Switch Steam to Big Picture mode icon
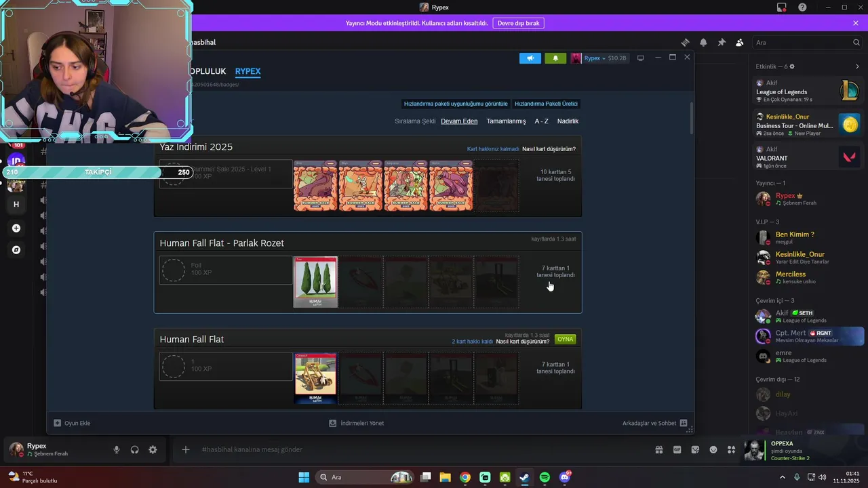868x488 pixels. click(640, 58)
